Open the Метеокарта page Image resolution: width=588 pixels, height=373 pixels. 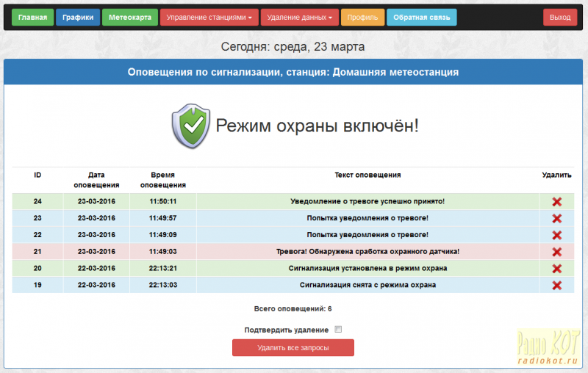(129, 17)
